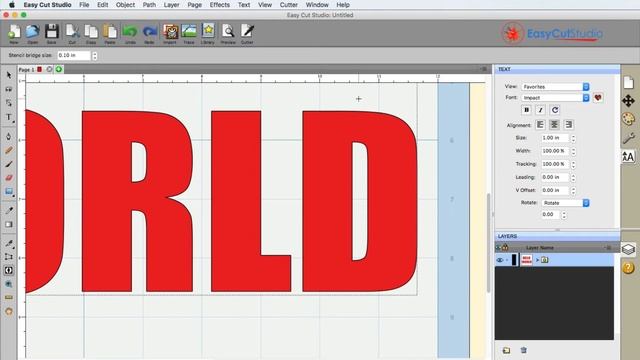
Task: Toggle layer visibility eye icon
Action: 500,260
